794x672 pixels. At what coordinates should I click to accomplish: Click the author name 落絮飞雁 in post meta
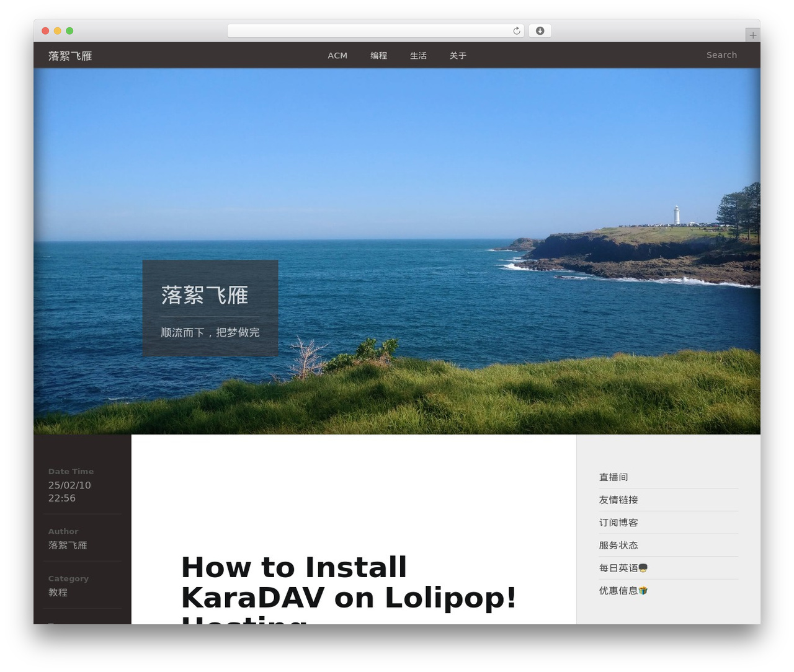(x=68, y=546)
